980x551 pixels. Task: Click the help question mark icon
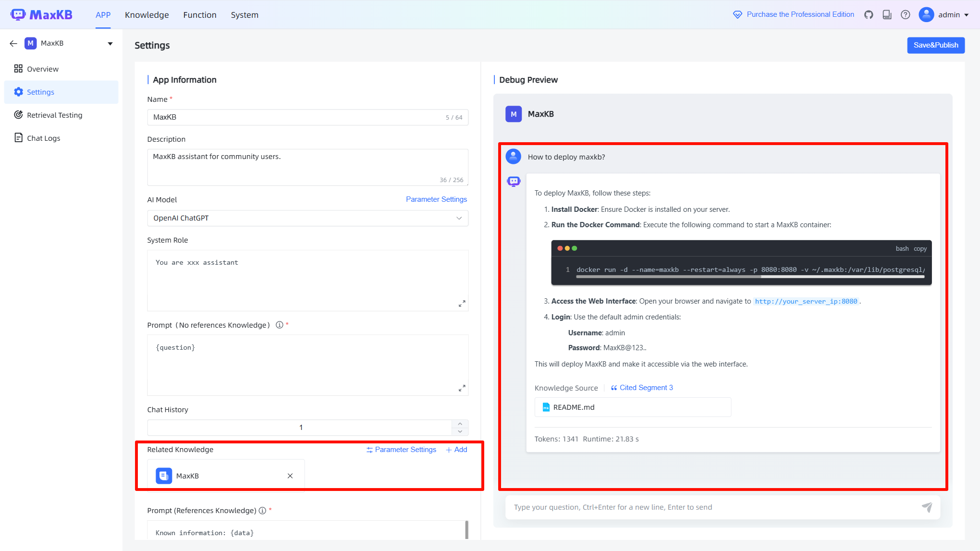[906, 14]
